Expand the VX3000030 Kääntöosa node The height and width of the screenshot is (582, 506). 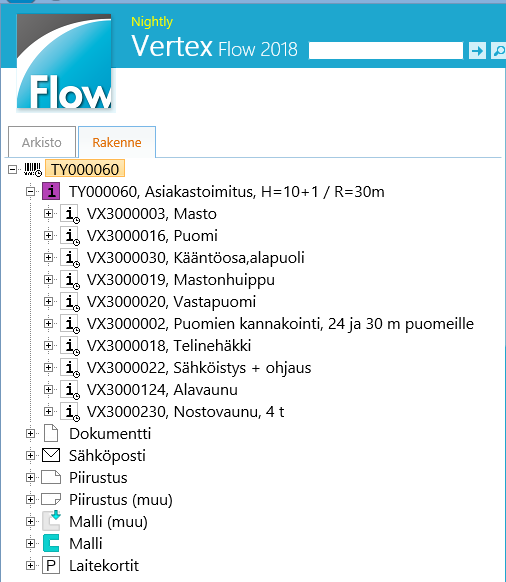click(48, 257)
